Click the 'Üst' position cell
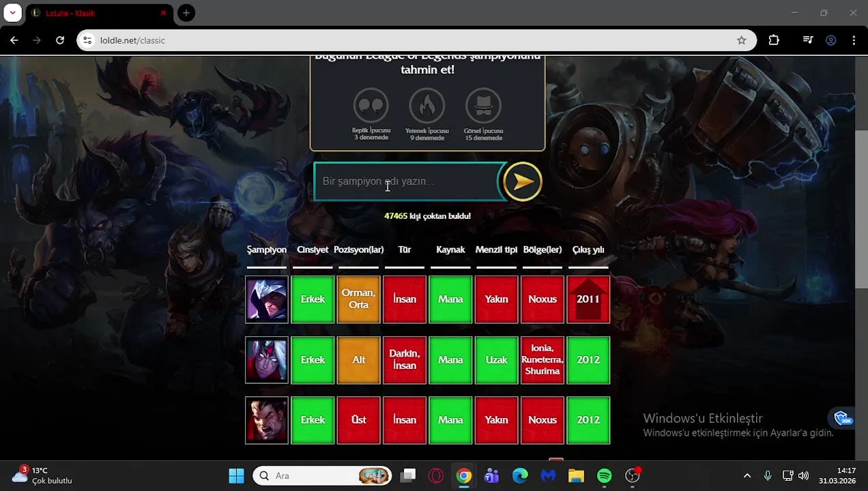This screenshot has height=491, width=868. click(358, 420)
